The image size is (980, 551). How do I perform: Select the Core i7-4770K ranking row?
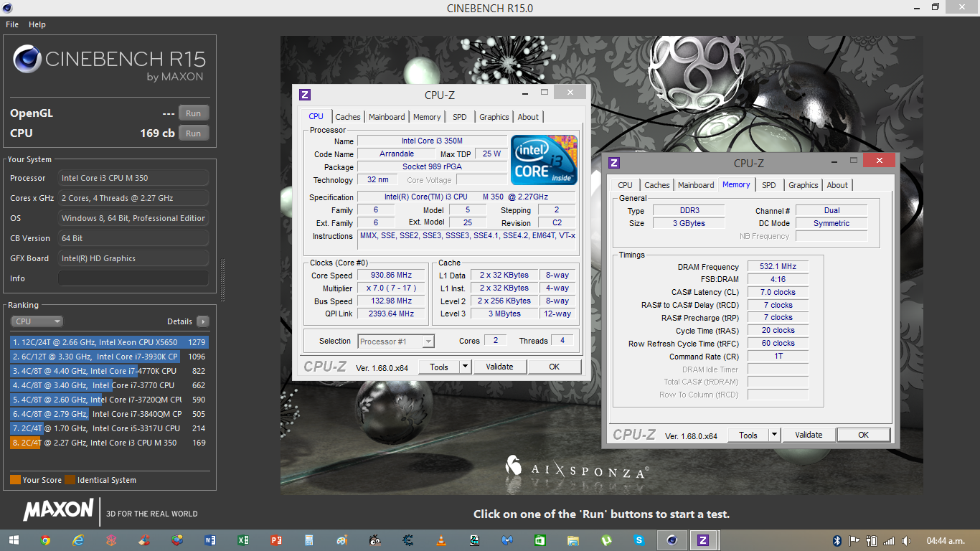click(x=109, y=371)
